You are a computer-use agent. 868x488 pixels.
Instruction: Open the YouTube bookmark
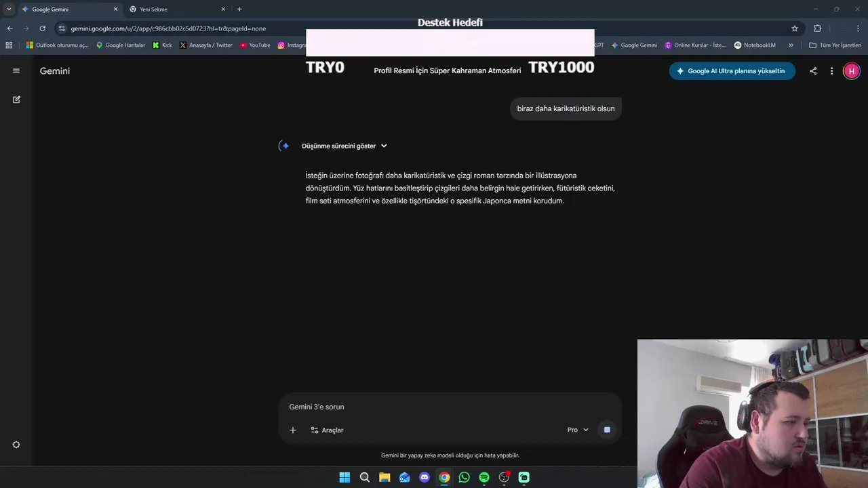(255, 45)
